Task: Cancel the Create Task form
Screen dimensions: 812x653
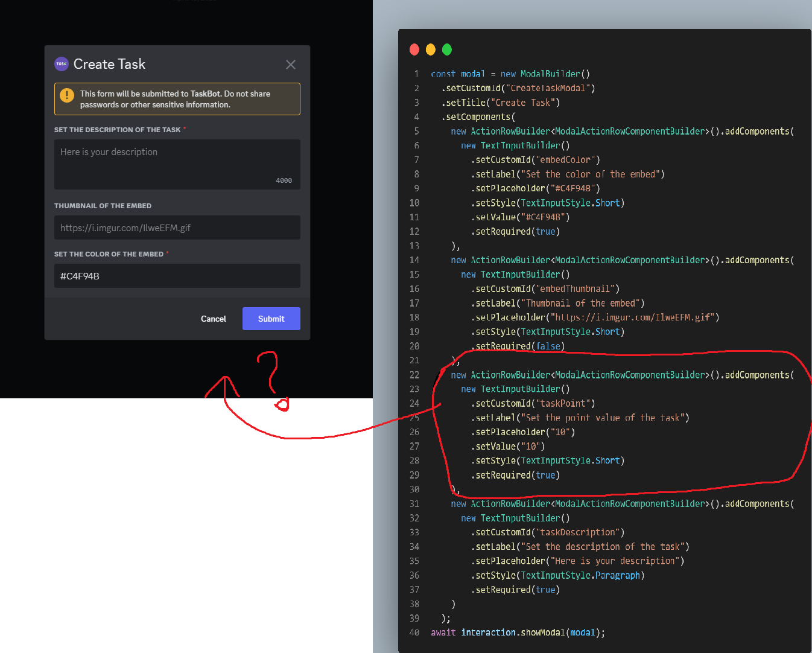Action: pyautogui.click(x=214, y=319)
